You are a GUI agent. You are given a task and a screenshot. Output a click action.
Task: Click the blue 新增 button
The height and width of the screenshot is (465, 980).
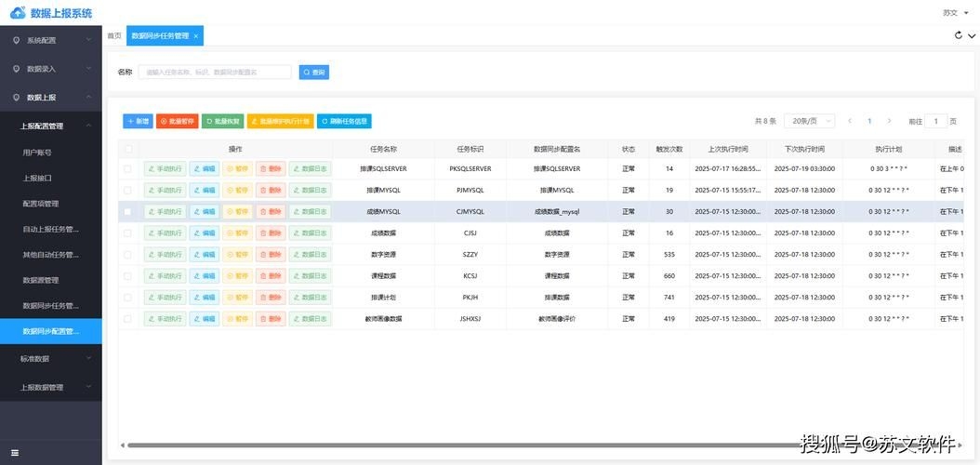138,121
